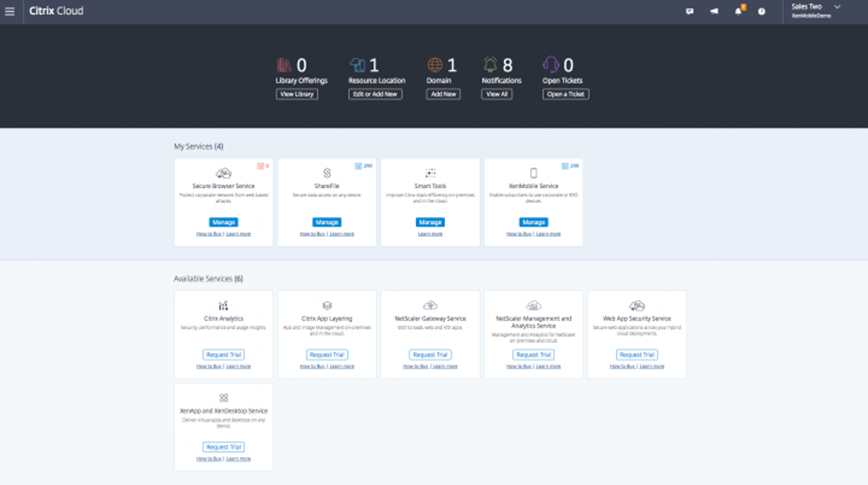Image resolution: width=868 pixels, height=485 pixels.
Task: Click the Citrix Analytics title text
Action: pyautogui.click(x=224, y=318)
